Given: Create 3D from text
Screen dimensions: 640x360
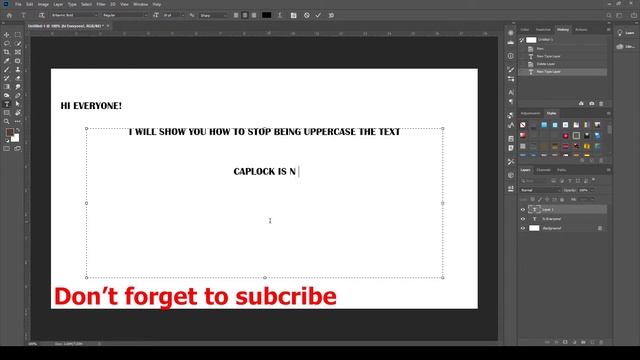Looking at the screenshot, I should [331, 16].
